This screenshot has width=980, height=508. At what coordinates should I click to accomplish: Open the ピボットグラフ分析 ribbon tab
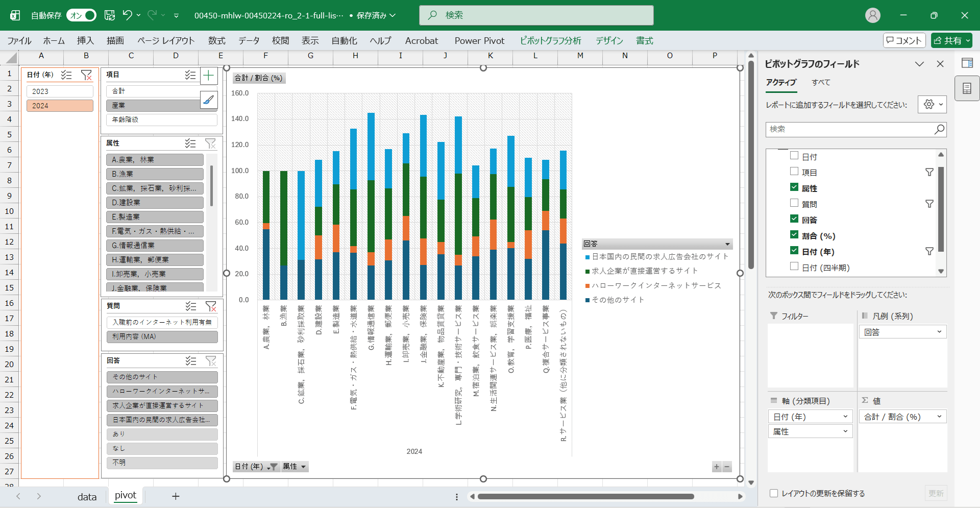[550, 41]
